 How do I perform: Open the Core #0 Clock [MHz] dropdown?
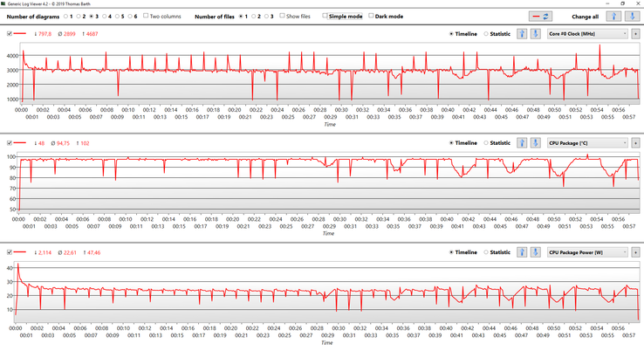coord(587,34)
